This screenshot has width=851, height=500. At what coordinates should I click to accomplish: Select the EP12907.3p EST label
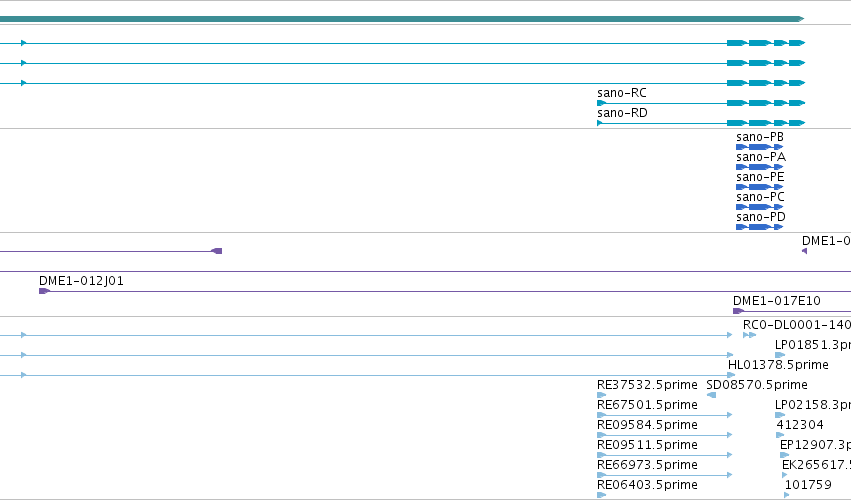pos(815,445)
